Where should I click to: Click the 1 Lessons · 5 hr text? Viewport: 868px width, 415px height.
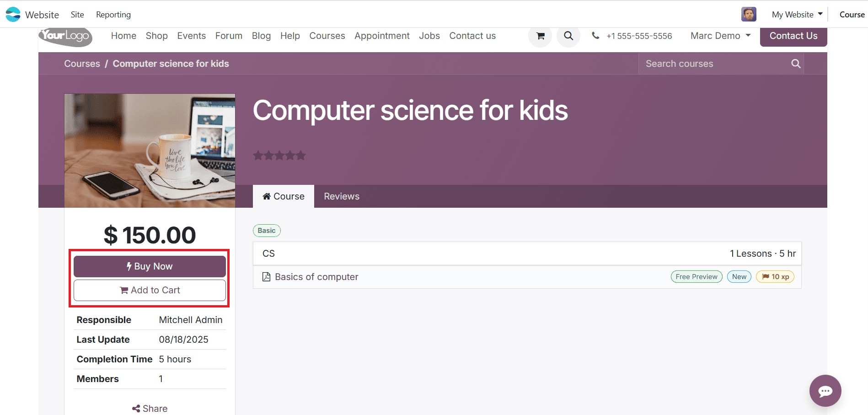pos(762,253)
